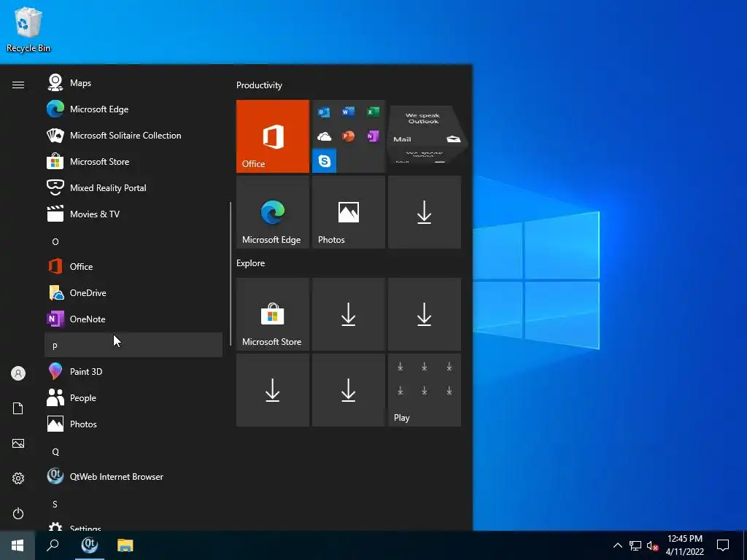Image resolution: width=747 pixels, height=560 pixels.
Task: Open Paint 3D
Action: [133, 371]
